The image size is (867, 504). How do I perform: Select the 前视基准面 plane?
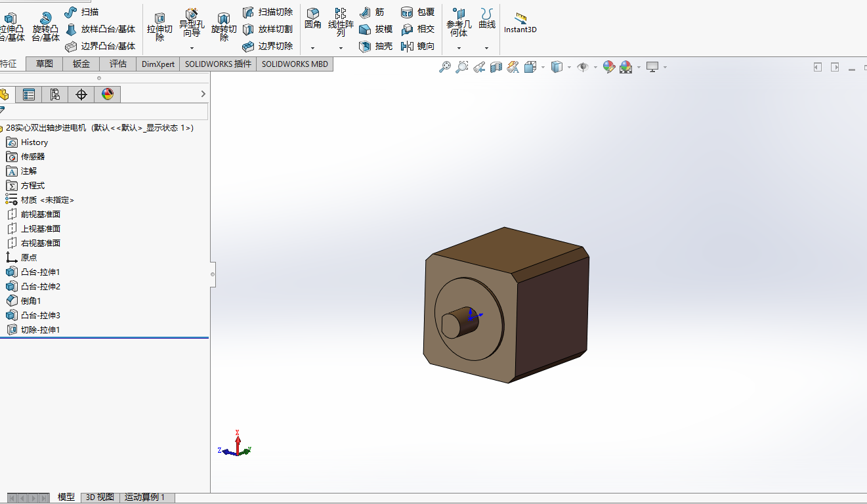[x=33, y=214]
